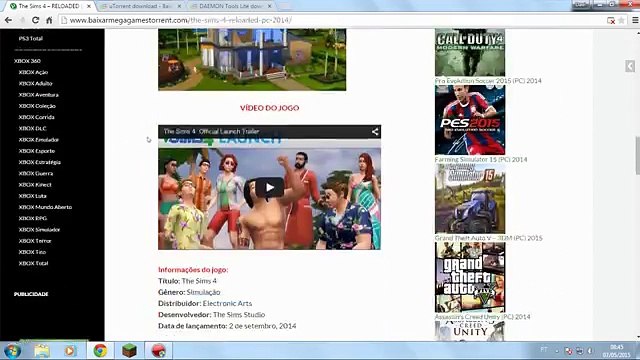Switch to Chrome in the taskbar

click(100, 351)
